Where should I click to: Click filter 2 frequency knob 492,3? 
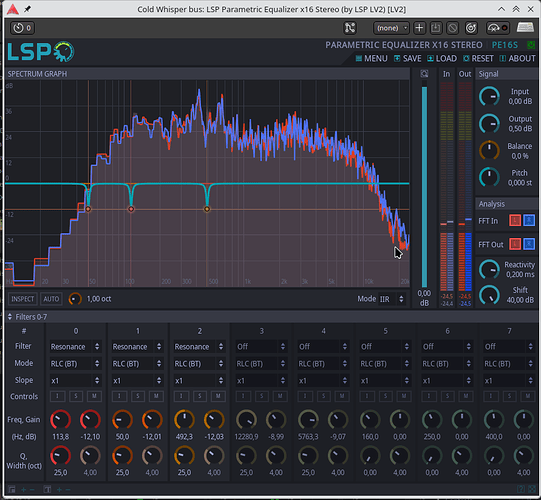[184, 420]
